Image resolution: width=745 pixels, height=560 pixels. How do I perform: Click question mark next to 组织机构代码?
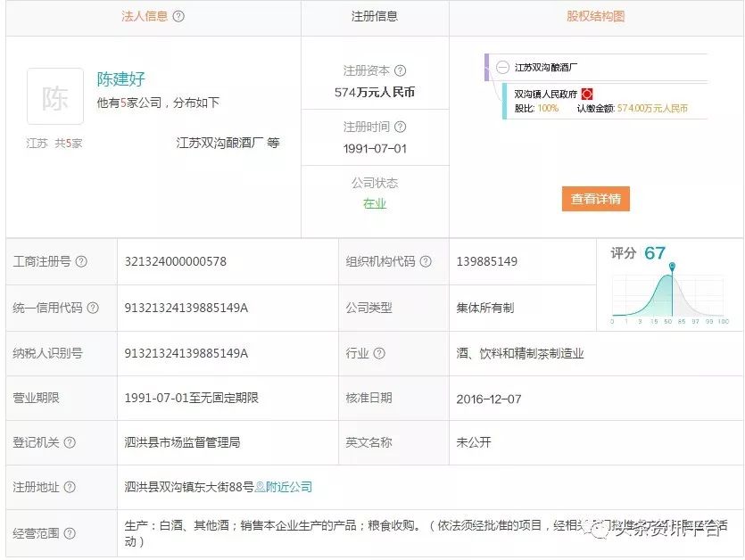426,262
